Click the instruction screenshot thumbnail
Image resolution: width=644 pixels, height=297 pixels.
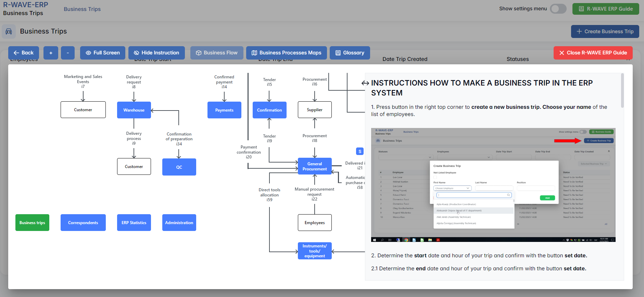[493, 185]
